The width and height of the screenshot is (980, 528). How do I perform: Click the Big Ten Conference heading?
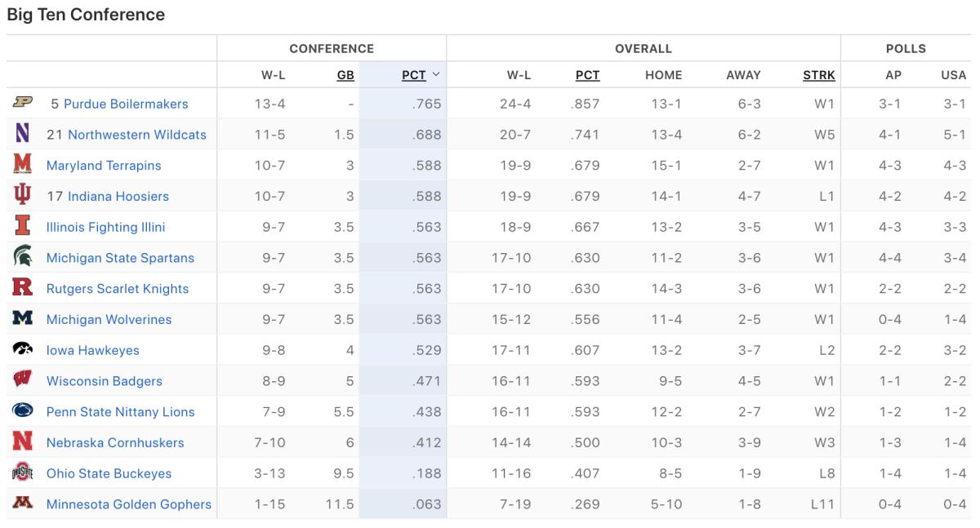point(86,15)
